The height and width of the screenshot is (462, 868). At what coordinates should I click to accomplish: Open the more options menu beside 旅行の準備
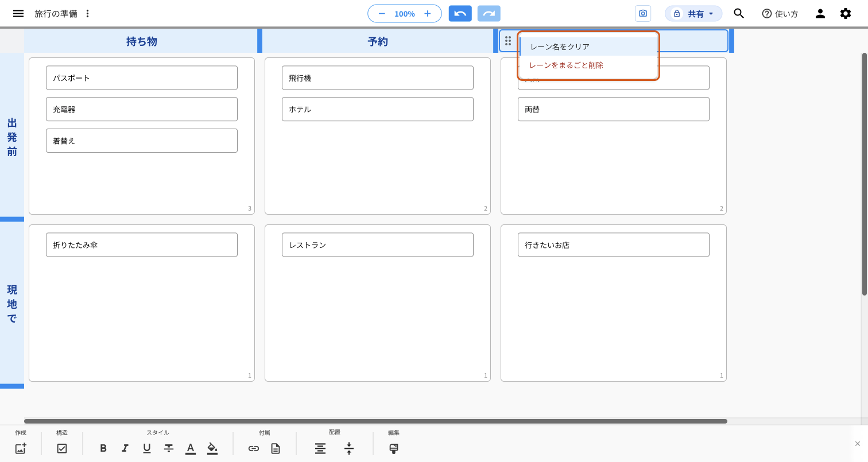point(87,13)
